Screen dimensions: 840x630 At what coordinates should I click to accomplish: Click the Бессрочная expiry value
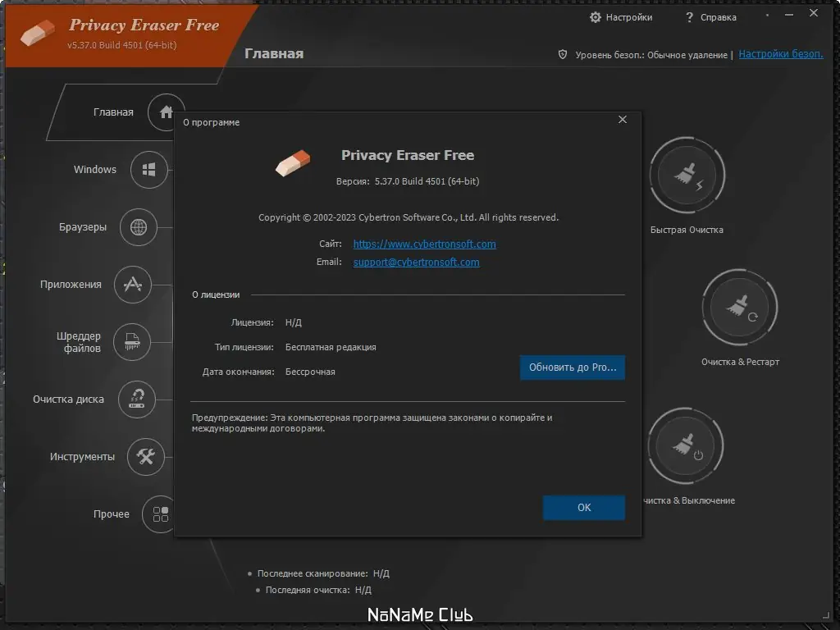pyautogui.click(x=310, y=372)
